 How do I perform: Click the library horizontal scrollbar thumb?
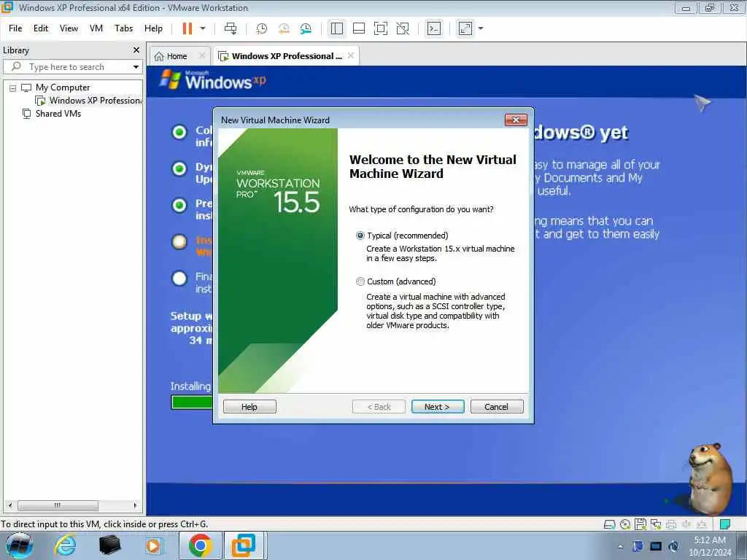(x=58, y=505)
